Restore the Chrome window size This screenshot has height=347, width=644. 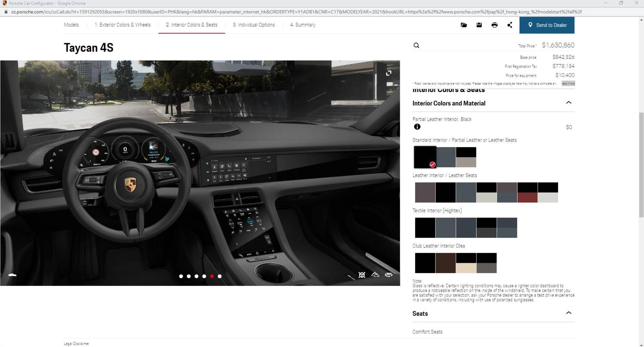621,3
